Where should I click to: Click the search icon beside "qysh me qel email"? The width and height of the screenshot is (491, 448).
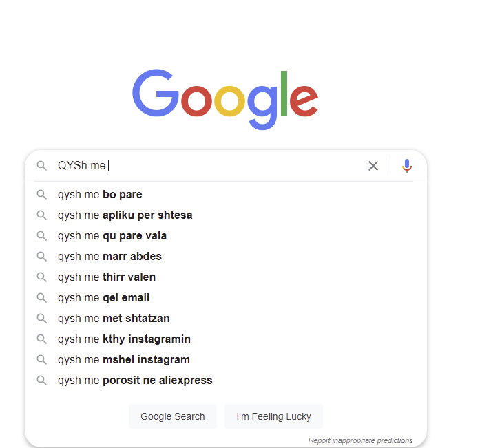click(42, 298)
